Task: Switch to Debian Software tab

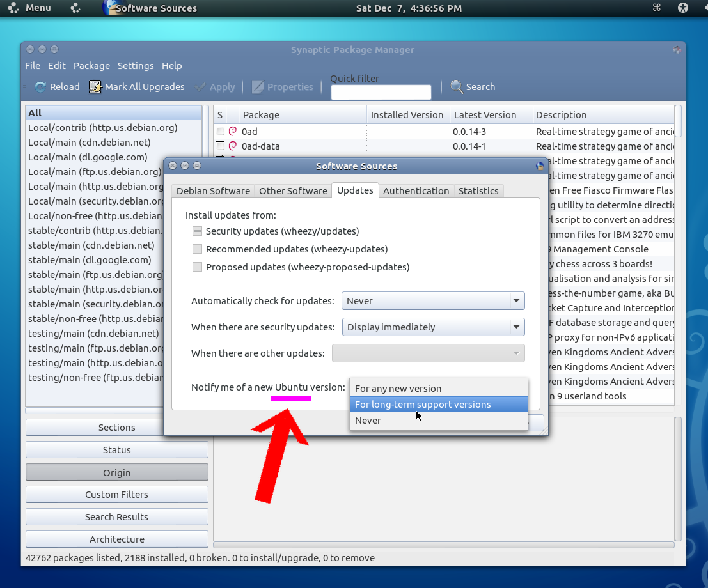Action: (213, 191)
